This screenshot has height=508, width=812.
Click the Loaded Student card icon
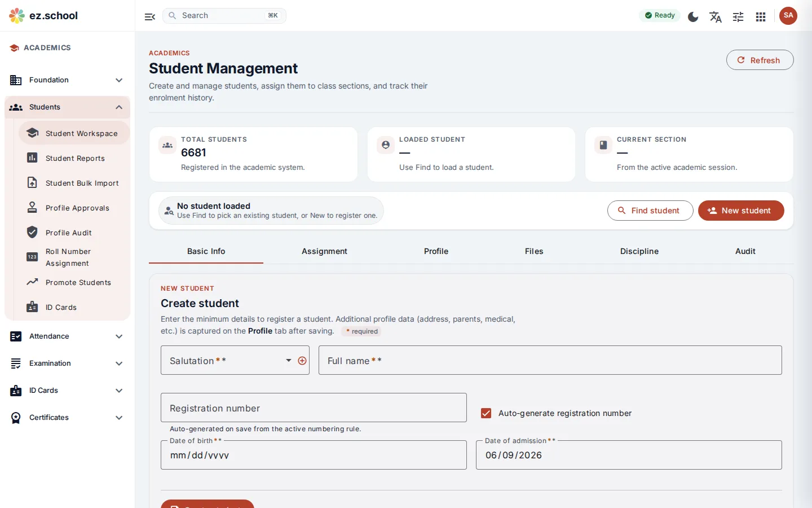coord(386,145)
